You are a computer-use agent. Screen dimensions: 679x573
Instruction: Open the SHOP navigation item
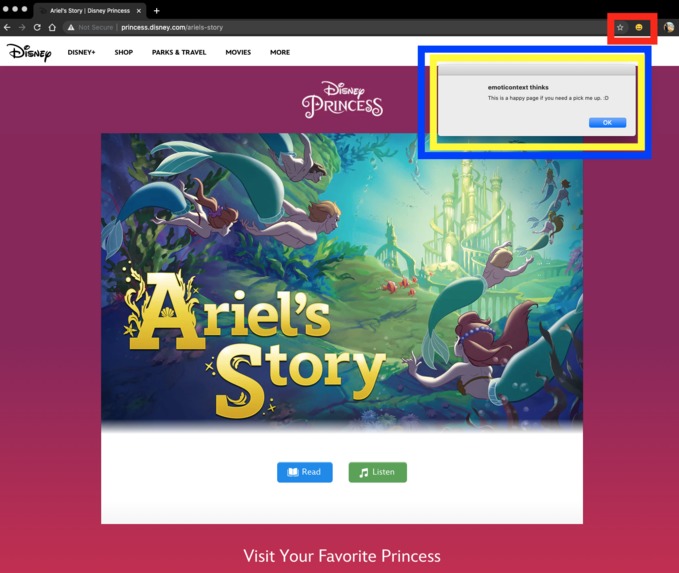tap(123, 52)
